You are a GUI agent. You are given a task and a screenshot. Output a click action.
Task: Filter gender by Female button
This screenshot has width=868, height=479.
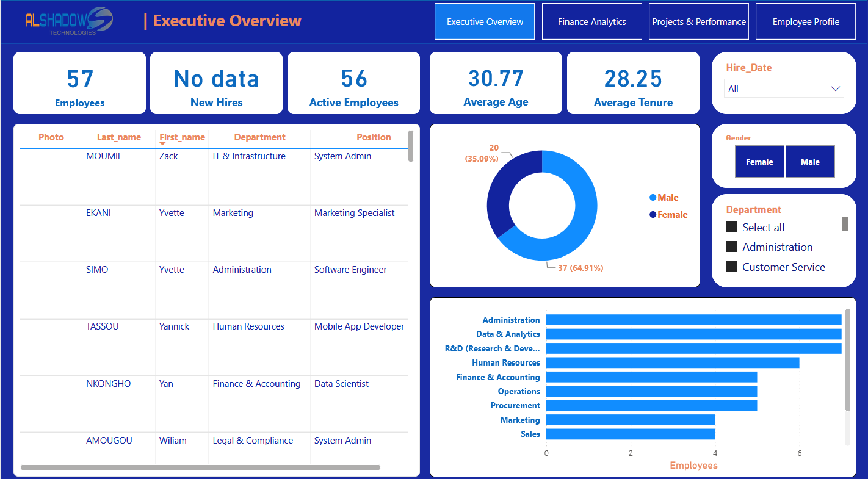tap(759, 162)
